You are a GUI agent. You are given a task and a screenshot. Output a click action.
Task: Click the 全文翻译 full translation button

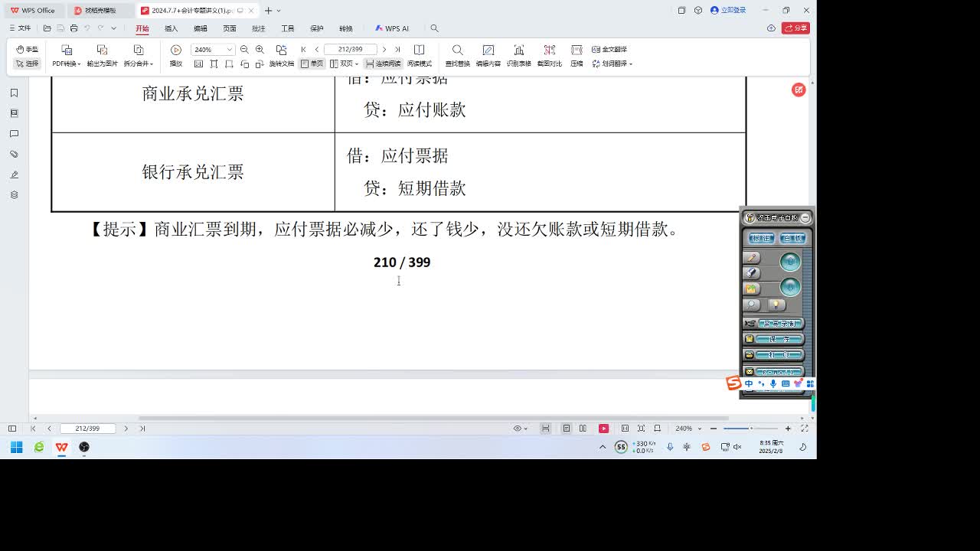tap(609, 50)
